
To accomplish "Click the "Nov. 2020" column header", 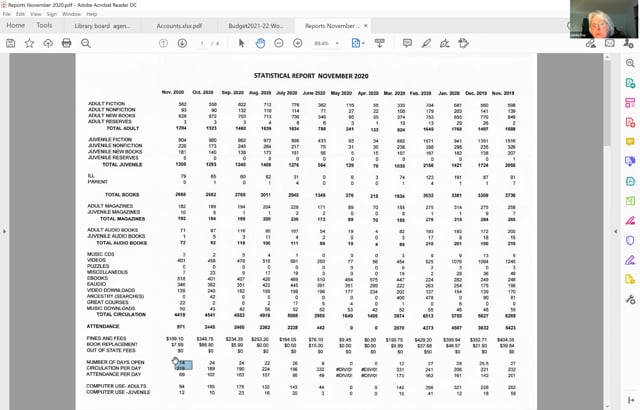I will pyautogui.click(x=173, y=92).
